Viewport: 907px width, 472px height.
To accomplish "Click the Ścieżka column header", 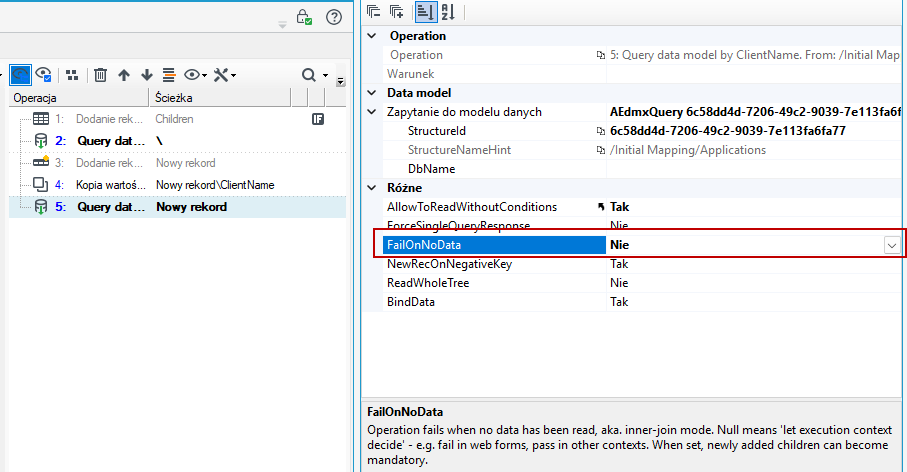I will point(220,98).
